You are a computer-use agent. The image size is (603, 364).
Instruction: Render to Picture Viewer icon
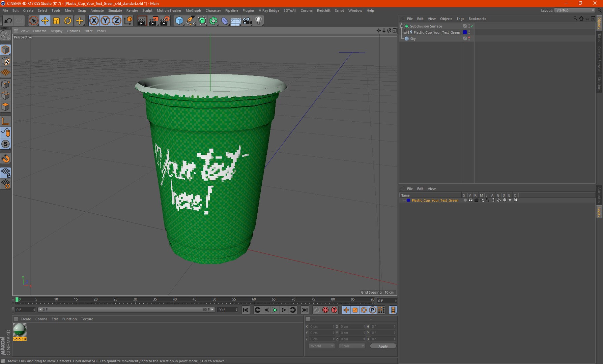click(153, 21)
